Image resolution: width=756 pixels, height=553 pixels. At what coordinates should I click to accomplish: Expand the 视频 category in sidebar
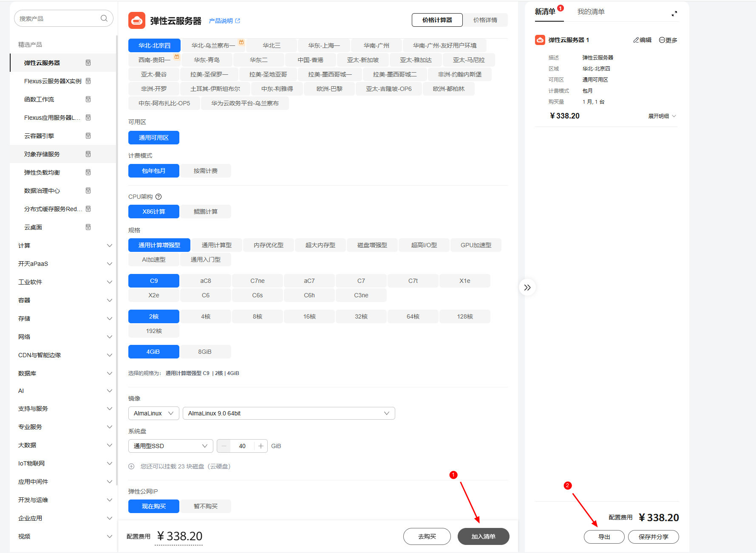pos(109,536)
